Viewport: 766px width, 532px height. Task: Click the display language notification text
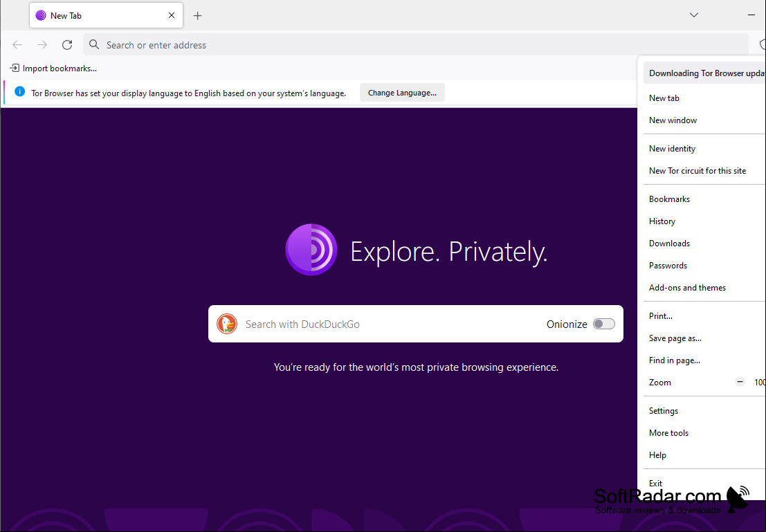pos(189,93)
